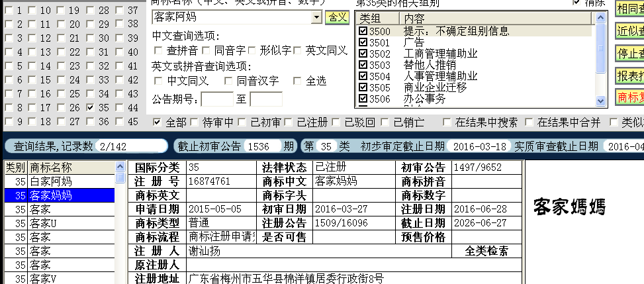Click the 停止查询 button
Screen dimensions: 644x284
(x=630, y=54)
